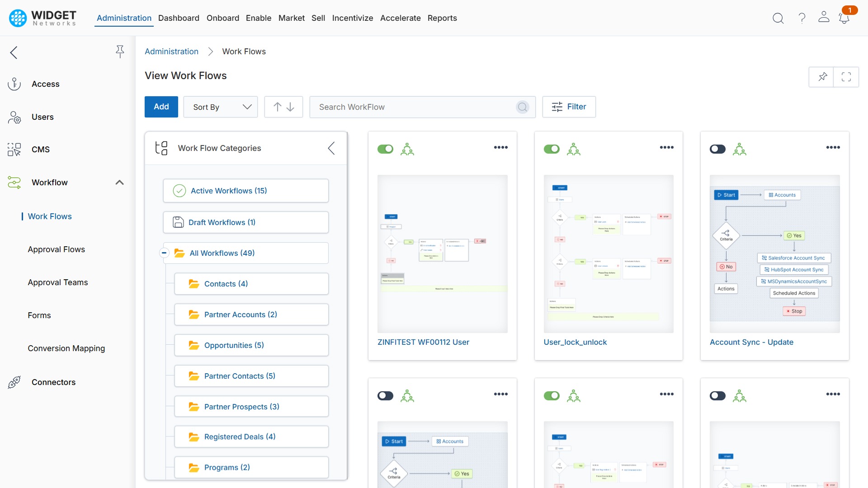Open the Sort By dropdown

pyautogui.click(x=220, y=107)
